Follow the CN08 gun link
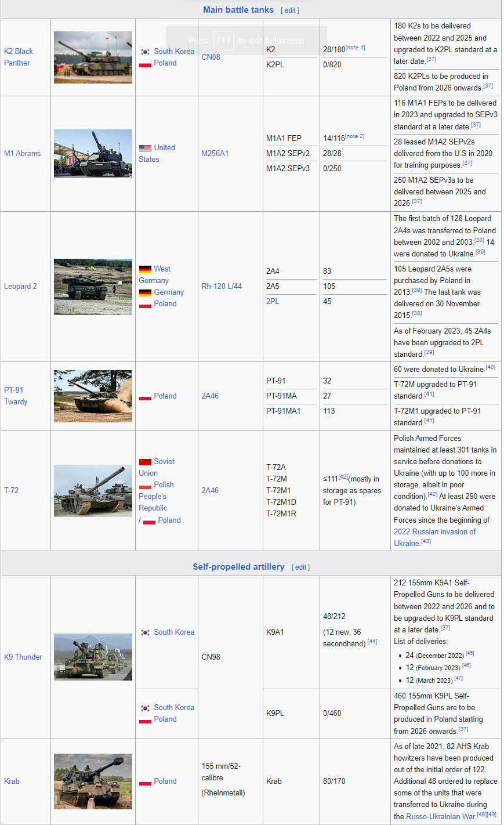Screen dimensions: 504x825 pos(211,57)
